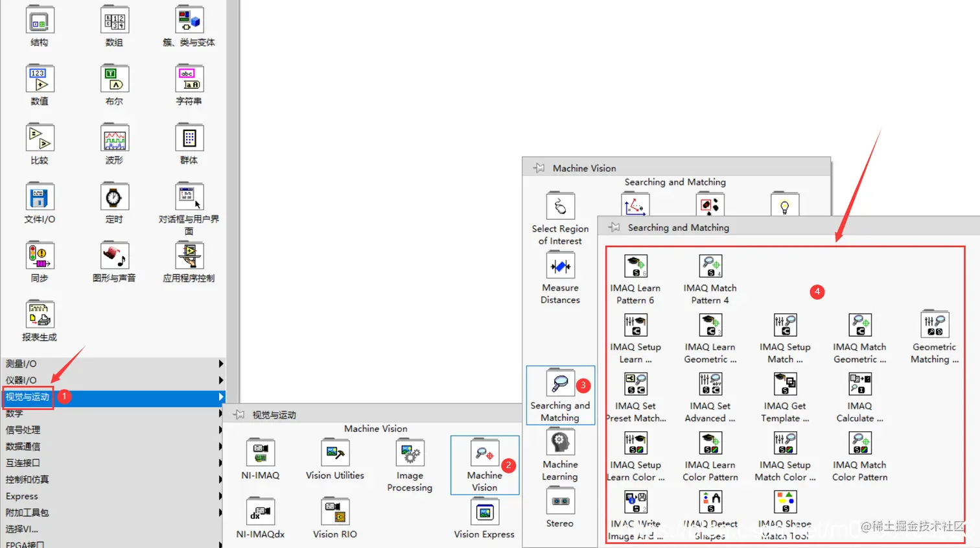Pick the IMAQ Shape Match Tool VI

[785, 502]
